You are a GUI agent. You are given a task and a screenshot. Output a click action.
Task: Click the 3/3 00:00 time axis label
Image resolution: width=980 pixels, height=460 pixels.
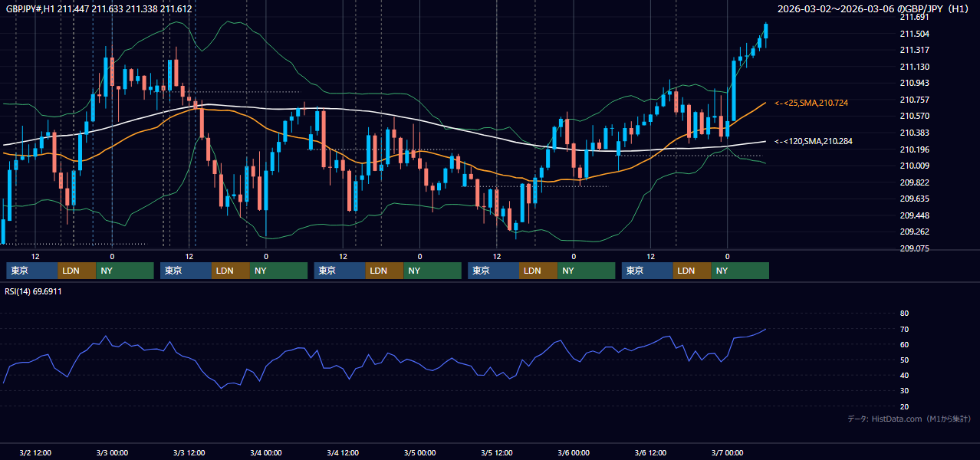[x=112, y=453]
